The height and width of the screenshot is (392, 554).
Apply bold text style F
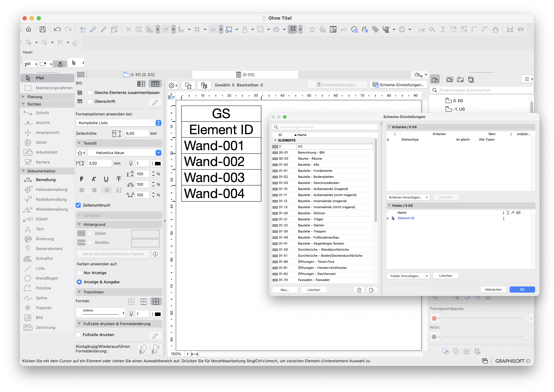pyautogui.click(x=82, y=179)
